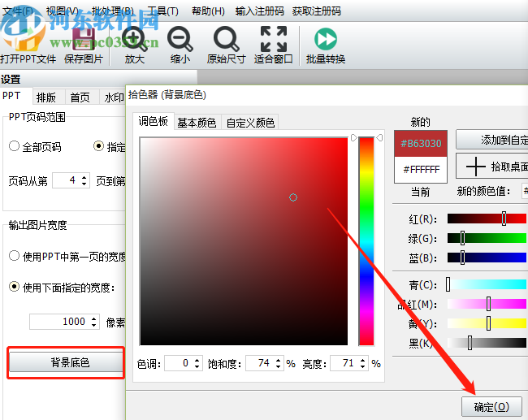Choose 使用PPT中第一页的宽度 option
The width and height of the screenshot is (528, 420).
click(14, 256)
